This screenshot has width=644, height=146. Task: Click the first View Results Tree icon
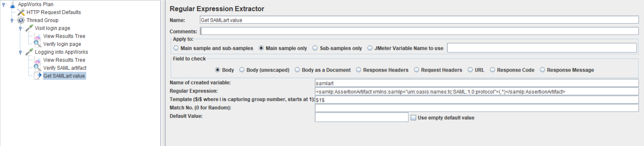tap(38, 36)
